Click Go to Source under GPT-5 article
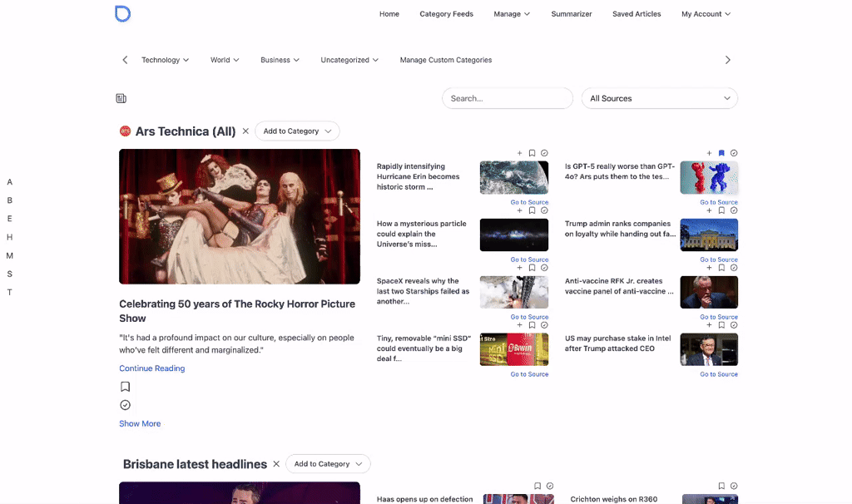 (x=719, y=202)
